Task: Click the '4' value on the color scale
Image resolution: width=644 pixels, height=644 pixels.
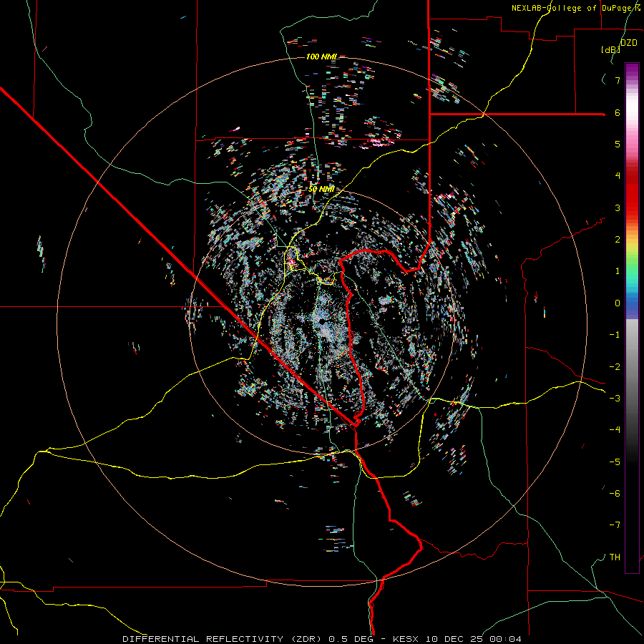Action: [618, 176]
